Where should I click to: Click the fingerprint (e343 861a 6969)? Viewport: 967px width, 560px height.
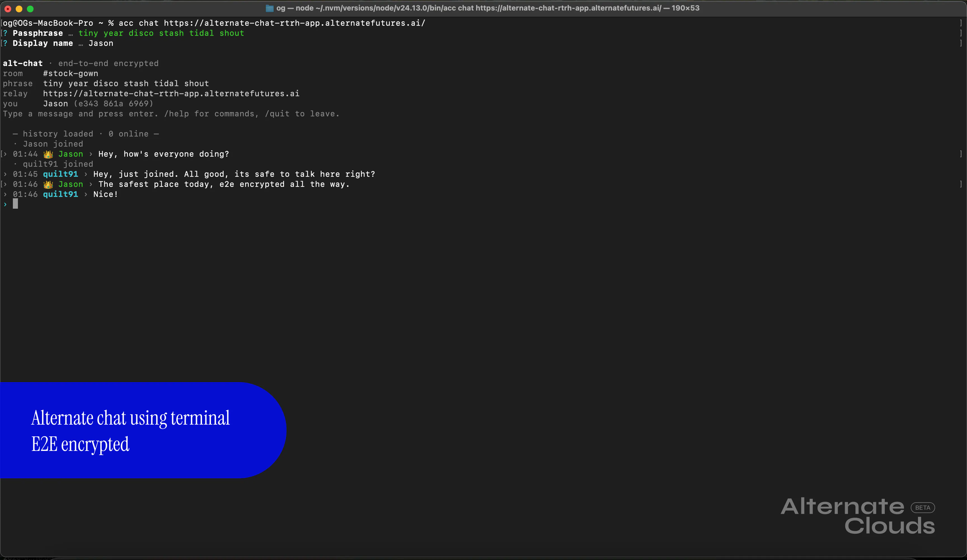coord(114,103)
